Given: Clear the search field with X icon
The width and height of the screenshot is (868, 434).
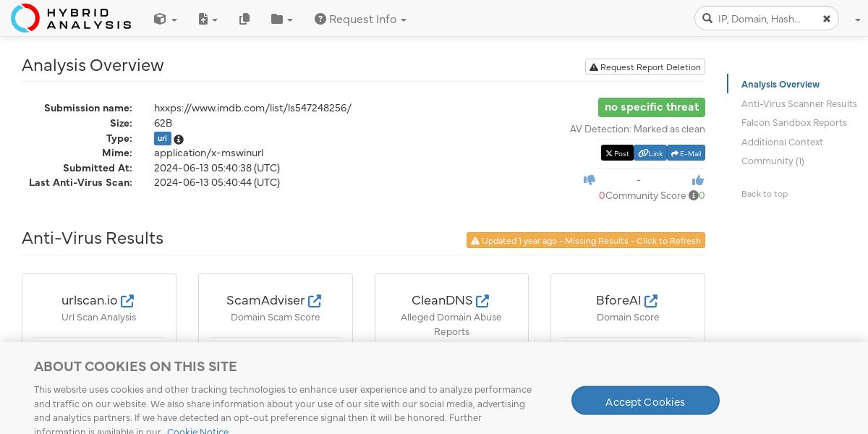Looking at the screenshot, I should pyautogui.click(x=826, y=19).
